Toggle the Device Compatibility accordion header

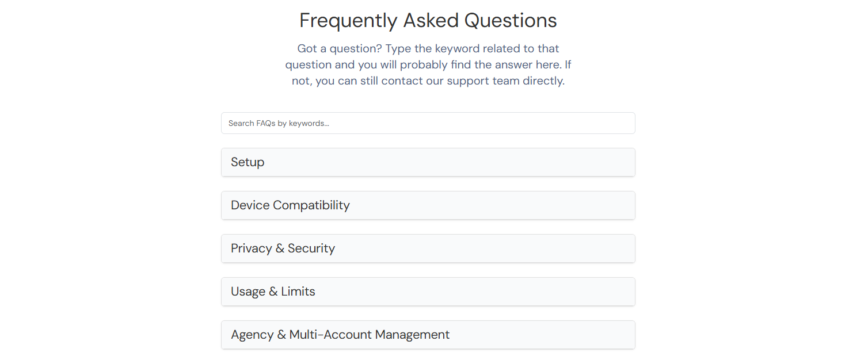point(428,205)
